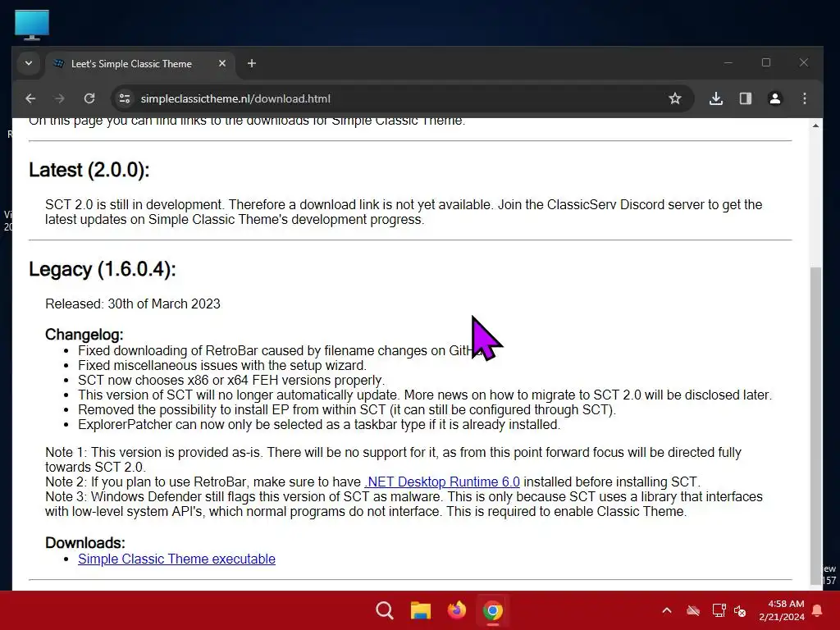840x630 pixels.
Task: Click the 'Latest (2.0.0):' heading
Action: point(89,170)
